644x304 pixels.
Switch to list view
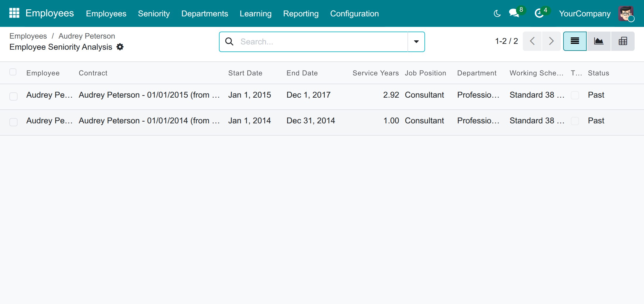[575, 41]
